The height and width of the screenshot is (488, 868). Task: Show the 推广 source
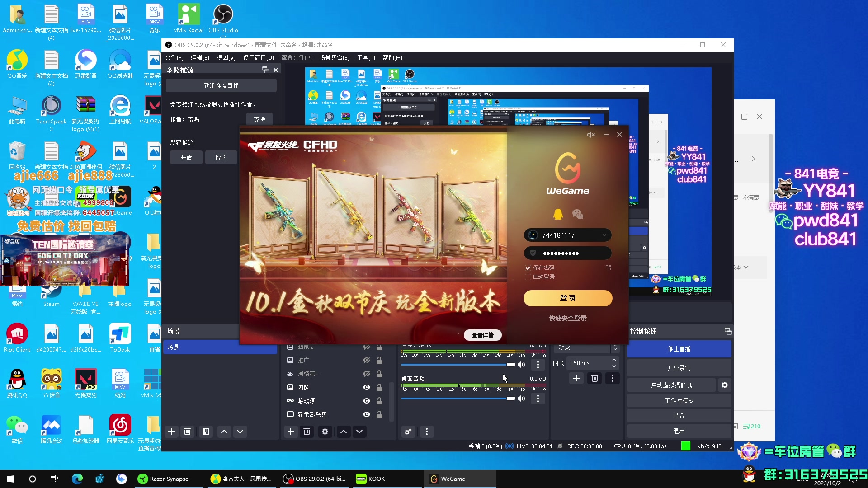pos(367,360)
